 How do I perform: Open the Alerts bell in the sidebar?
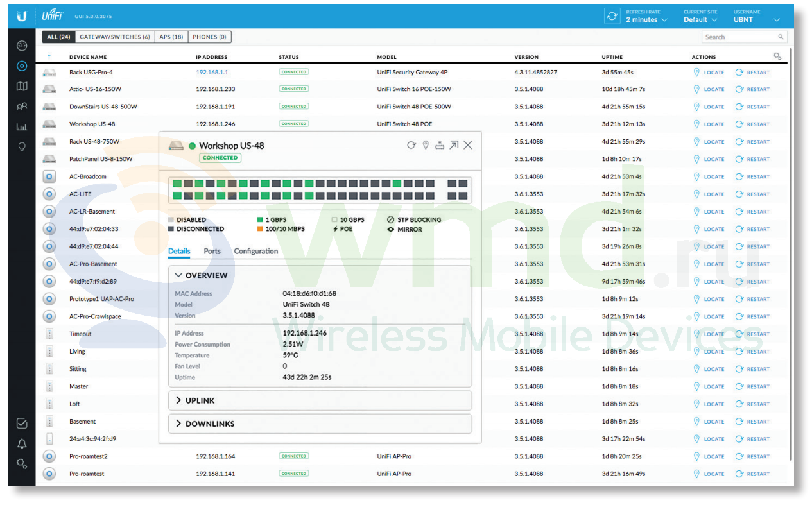click(22, 443)
